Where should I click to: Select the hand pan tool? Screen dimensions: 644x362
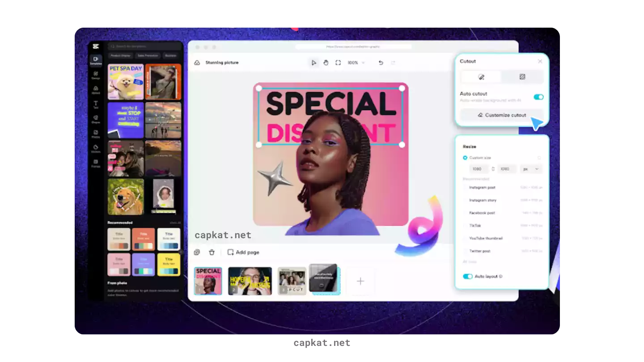point(326,63)
